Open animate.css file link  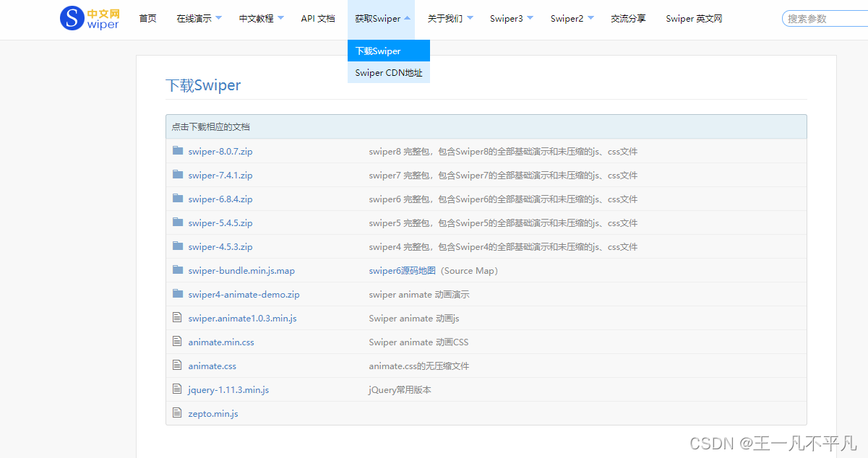click(x=212, y=366)
